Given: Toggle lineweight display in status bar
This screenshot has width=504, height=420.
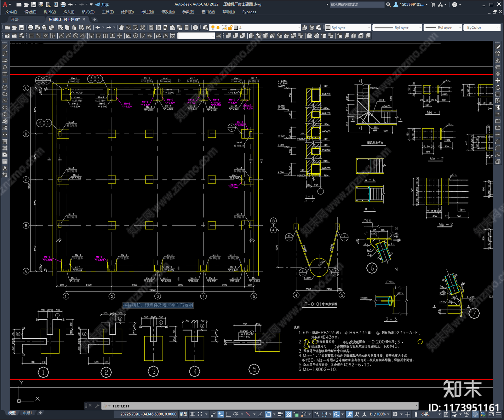Looking at the screenshot, I should pos(280,414).
